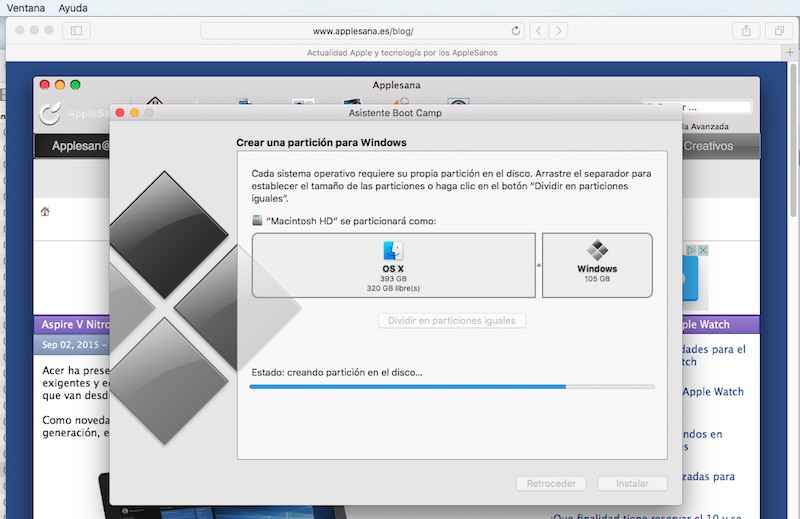Image resolution: width=800 pixels, height=519 pixels.
Task: Click the AppleSana logo icon
Action: tap(51, 113)
